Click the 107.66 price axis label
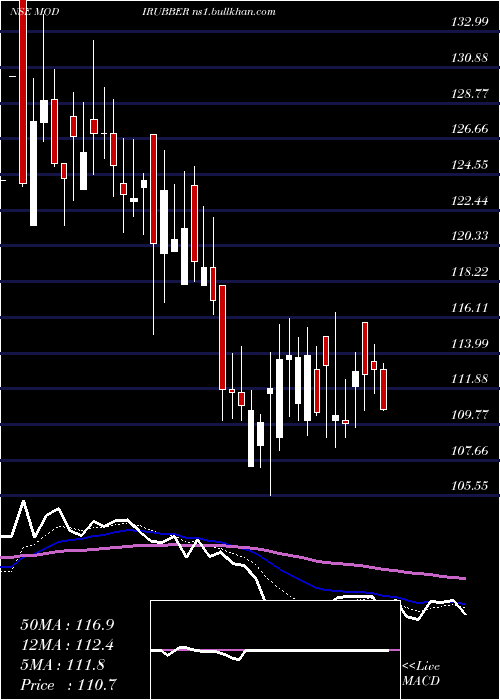The image size is (500, 700). click(x=470, y=450)
